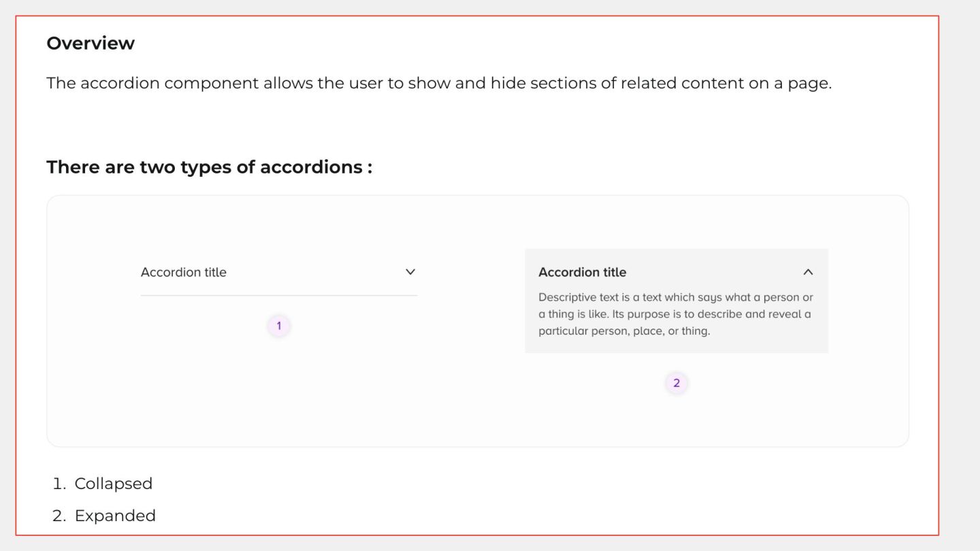Click the divider line under collapsed accordion

point(278,295)
